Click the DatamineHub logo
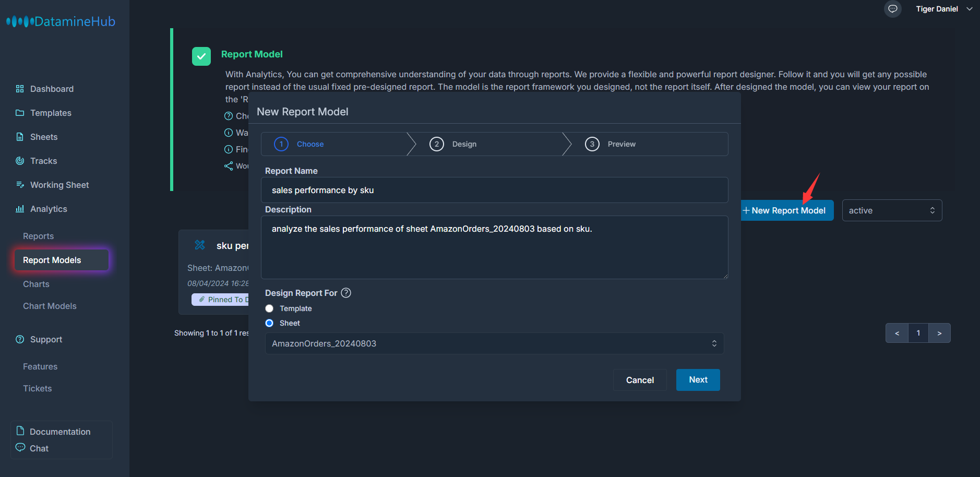This screenshot has width=980, height=477. point(61,21)
